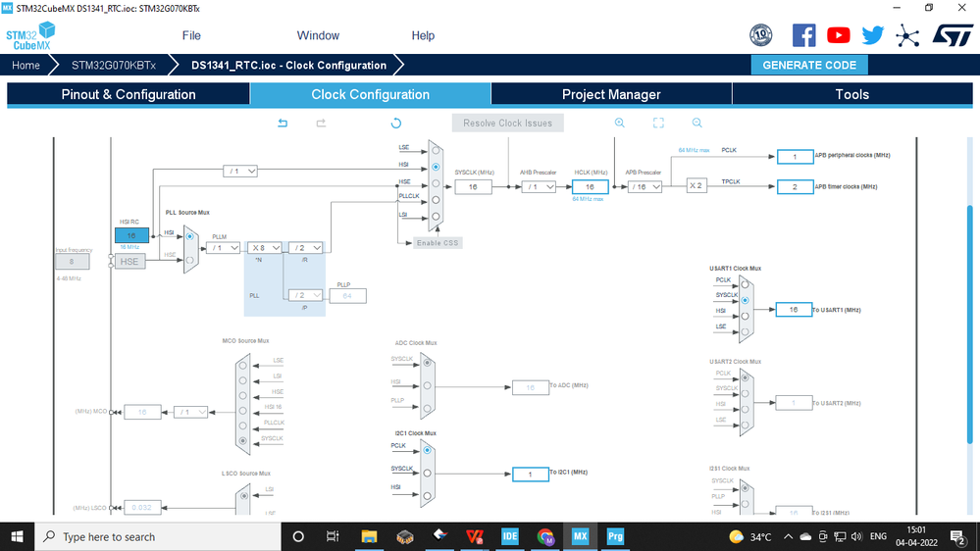Screen dimensions: 980x551
Task: Fit clock diagram to screen icon
Action: coord(658,124)
